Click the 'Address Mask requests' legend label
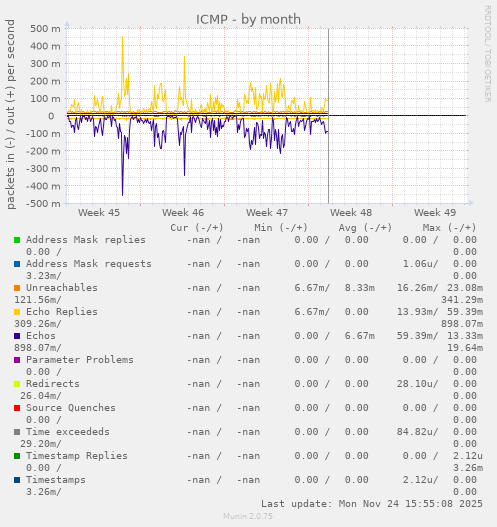497x527 pixels. pos(89,264)
